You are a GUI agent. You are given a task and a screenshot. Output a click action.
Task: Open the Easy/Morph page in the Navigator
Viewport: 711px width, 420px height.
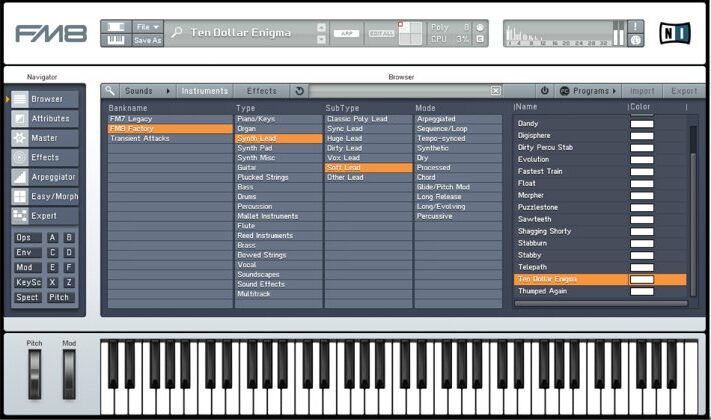pyautogui.click(x=44, y=196)
